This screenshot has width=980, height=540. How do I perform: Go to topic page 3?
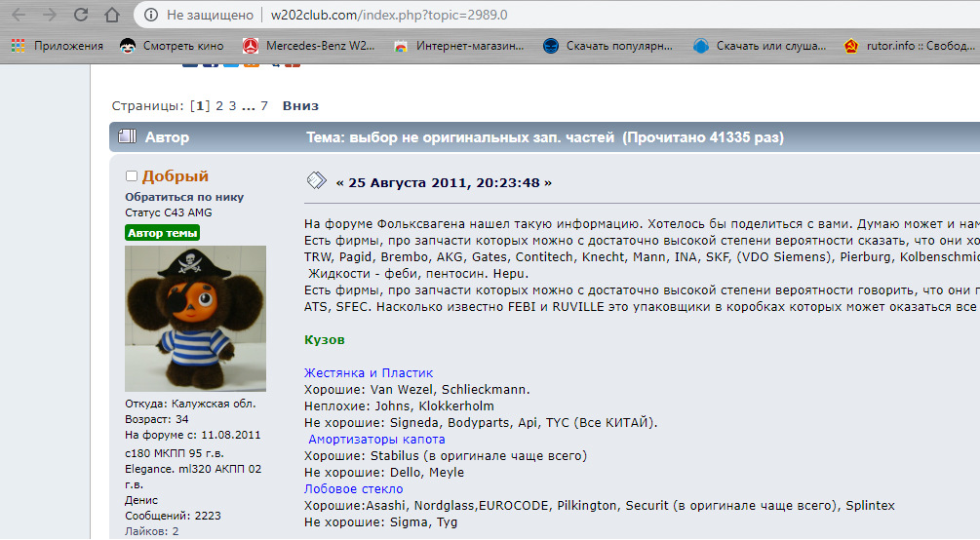pos(232,105)
